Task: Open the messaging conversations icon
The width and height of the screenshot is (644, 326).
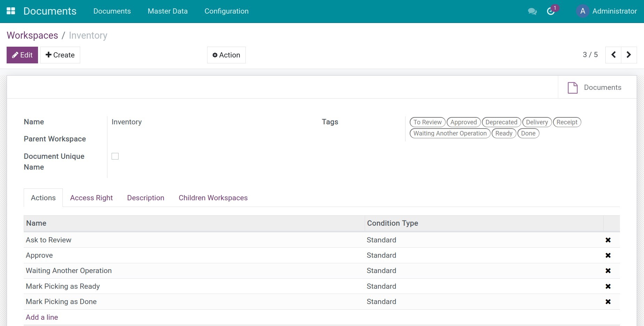Action: point(532,11)
